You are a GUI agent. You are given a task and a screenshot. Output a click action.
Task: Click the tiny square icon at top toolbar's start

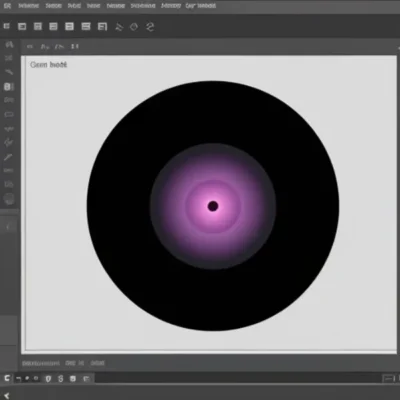[x=6, y=26]
